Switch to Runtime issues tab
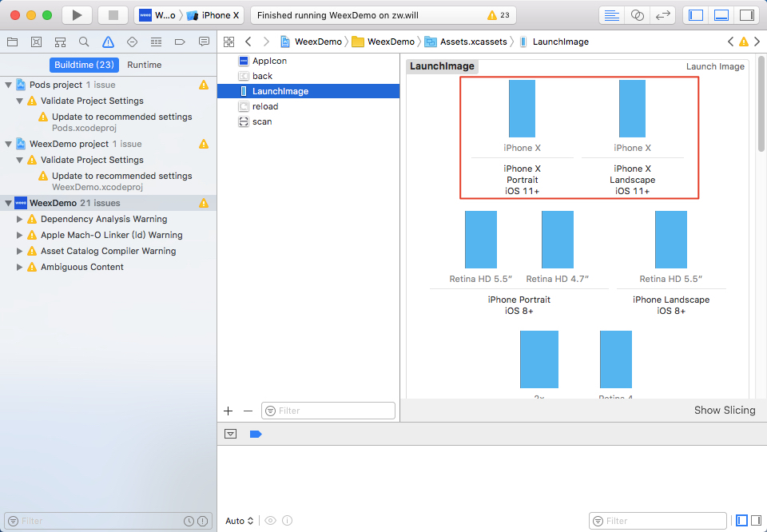This screenshot has width=767, height=532. click(x=145, y=65)
